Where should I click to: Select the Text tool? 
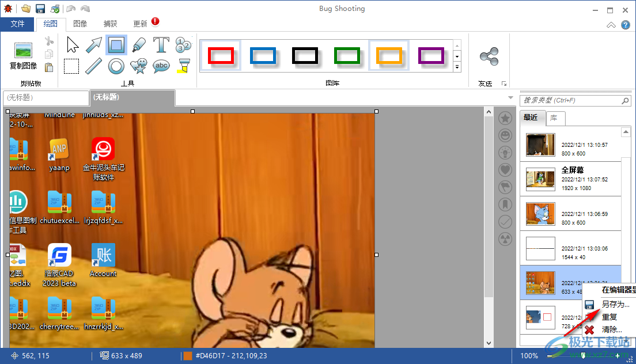tap(161, 45)
